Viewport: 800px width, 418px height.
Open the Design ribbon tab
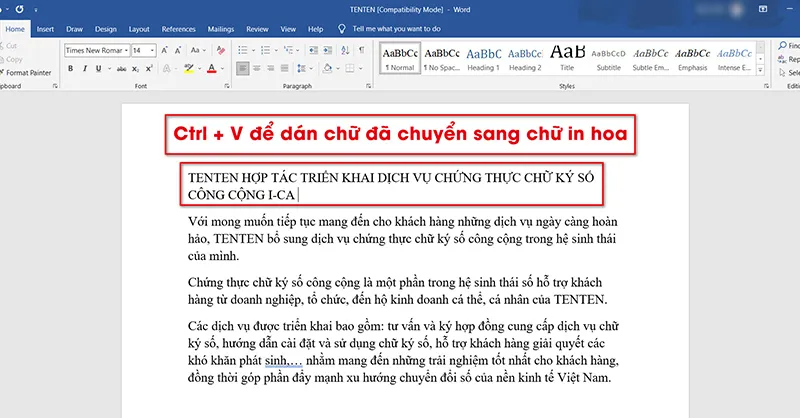(106, 29)
